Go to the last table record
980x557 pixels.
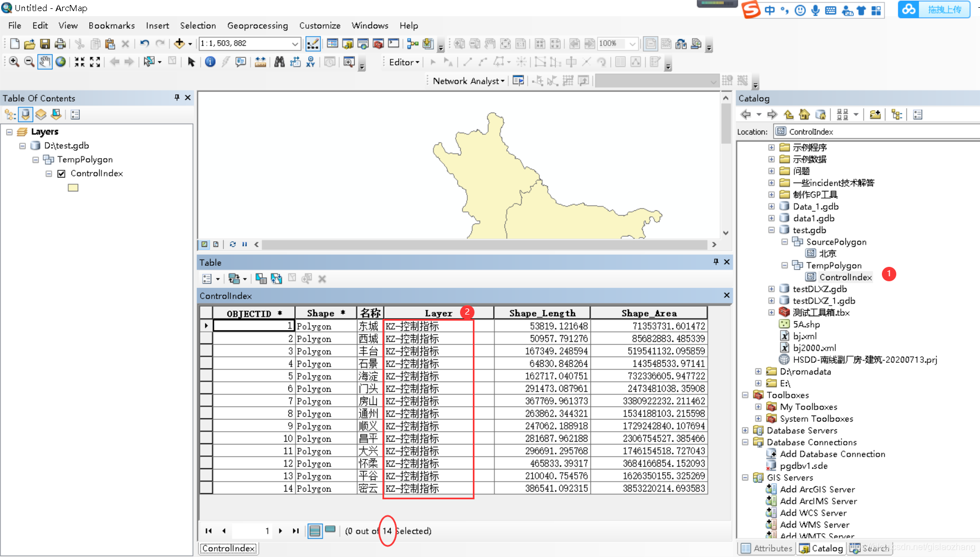[x=295, y=531]
